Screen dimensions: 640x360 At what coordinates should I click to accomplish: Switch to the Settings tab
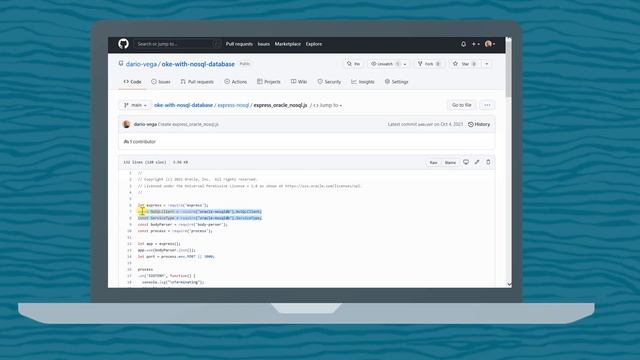[396, 82]
